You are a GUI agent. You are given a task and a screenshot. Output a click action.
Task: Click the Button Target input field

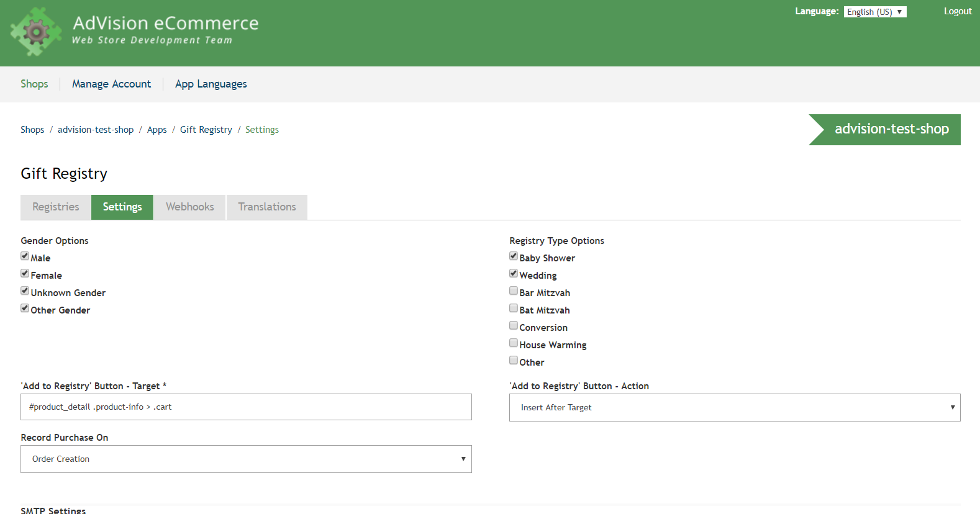pos(246,407)
